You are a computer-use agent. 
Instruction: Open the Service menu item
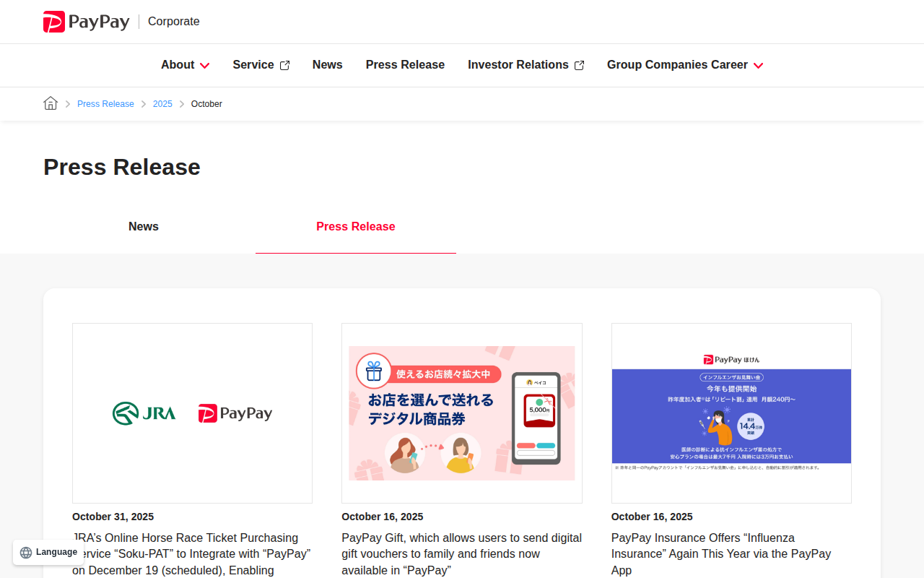click(x=261, y=65)
